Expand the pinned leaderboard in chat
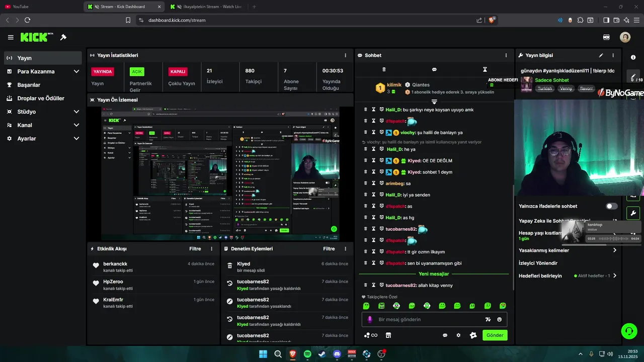Screen dimensions: 644x362 434,102
